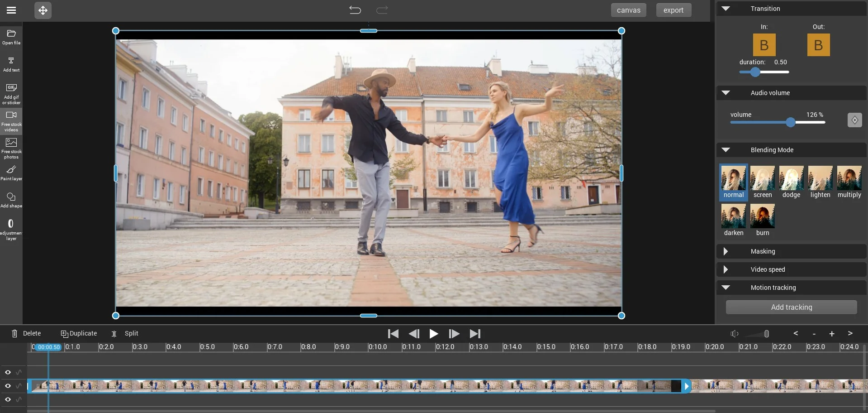Toggle visibility of the video clip track

coord(8,386)
